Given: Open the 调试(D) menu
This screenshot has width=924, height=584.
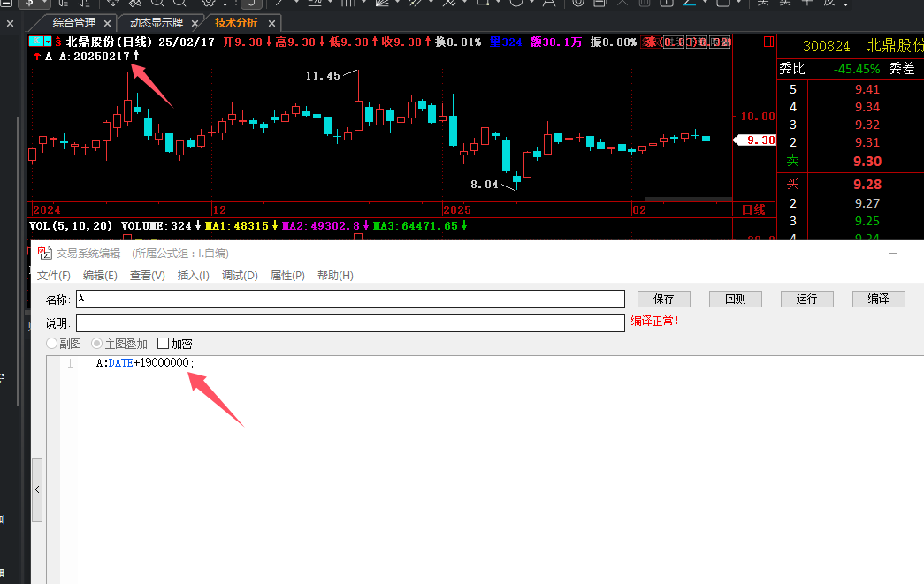Looking at the screenshot, I should (240, 276).
